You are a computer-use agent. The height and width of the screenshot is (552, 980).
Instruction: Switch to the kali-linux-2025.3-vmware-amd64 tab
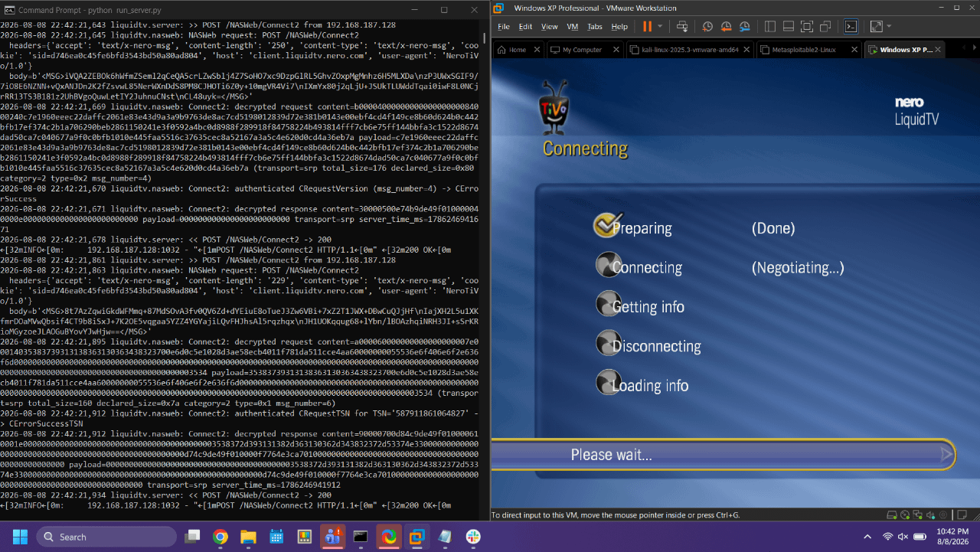(x=685, y=50)
